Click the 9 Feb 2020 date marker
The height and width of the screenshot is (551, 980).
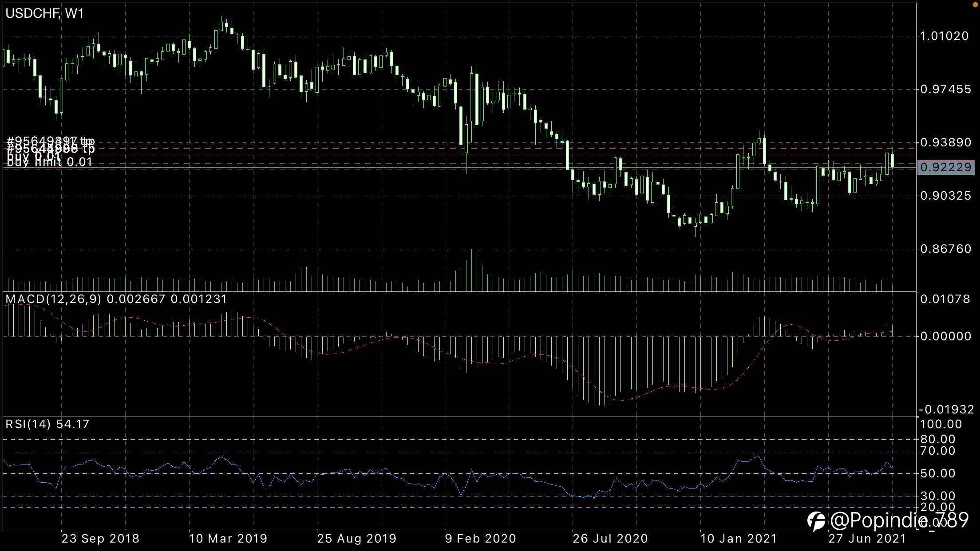481,539
